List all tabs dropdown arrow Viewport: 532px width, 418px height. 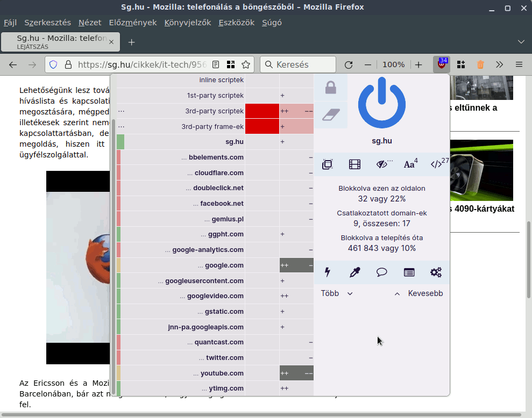pos(521,42)
